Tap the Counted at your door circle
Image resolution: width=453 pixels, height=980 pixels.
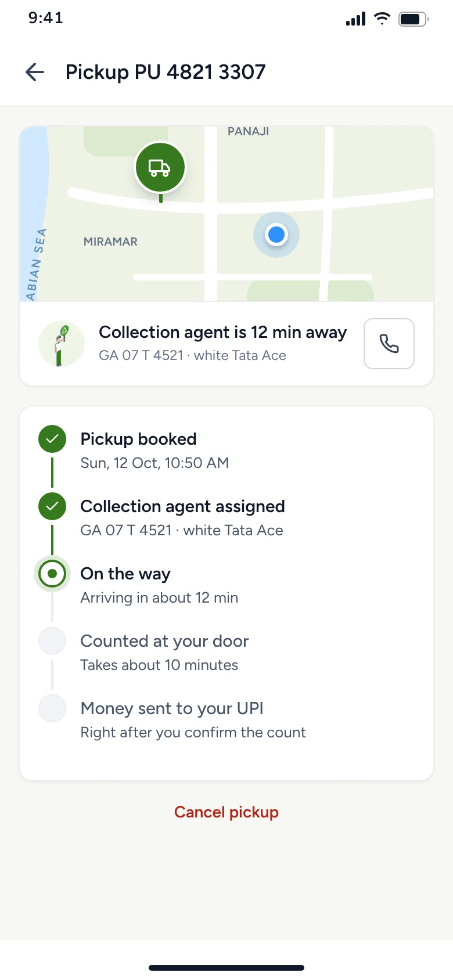pyautogui.click(x=52, y=641)
